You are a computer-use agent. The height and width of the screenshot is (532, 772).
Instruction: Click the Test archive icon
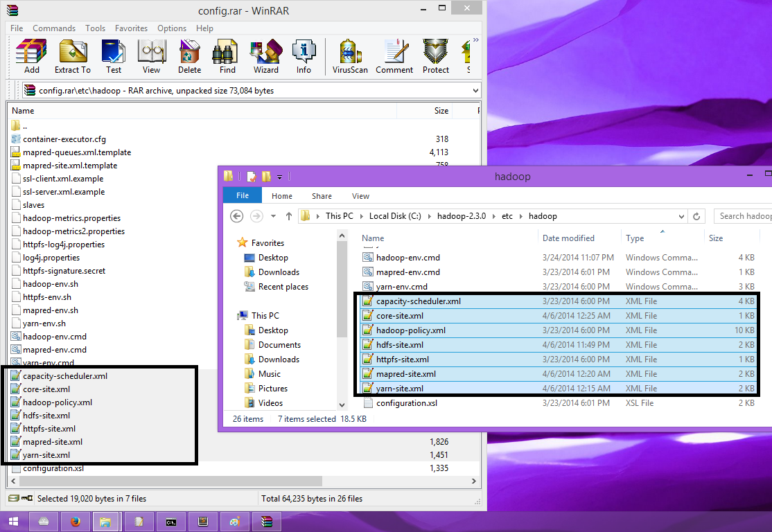114,57
